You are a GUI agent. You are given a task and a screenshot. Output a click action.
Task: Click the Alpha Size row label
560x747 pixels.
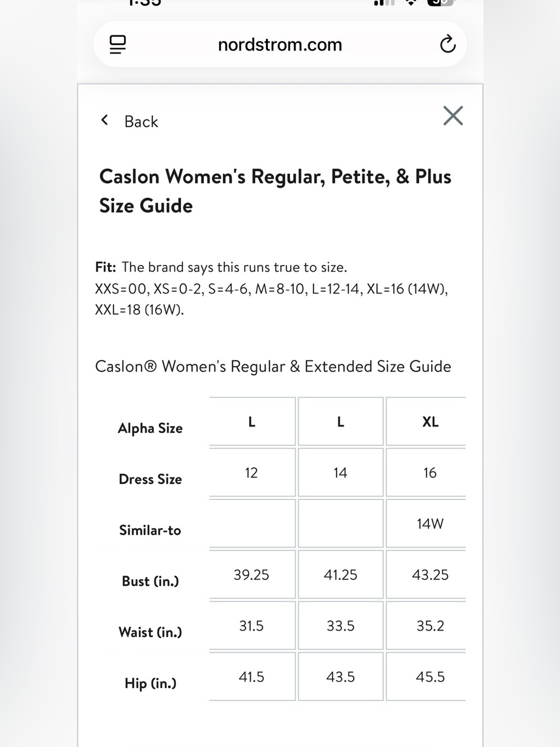[x=150, y=428]
